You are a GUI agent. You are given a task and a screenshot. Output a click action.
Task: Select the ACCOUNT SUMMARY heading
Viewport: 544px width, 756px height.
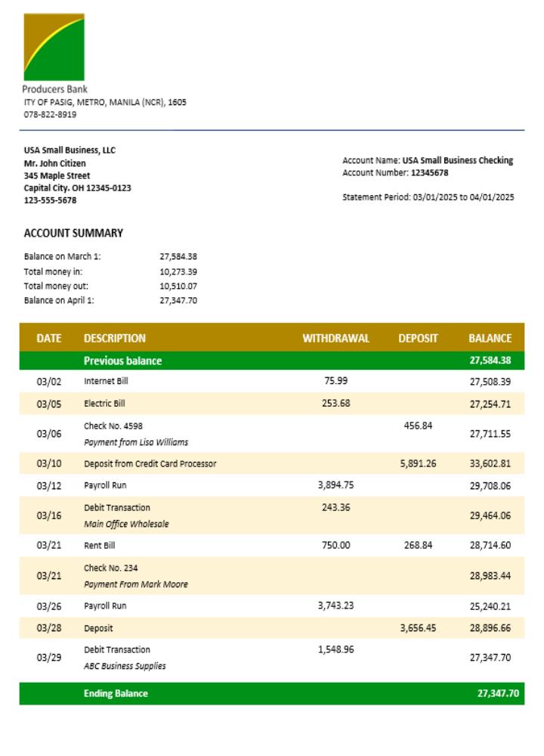(73, 234)
